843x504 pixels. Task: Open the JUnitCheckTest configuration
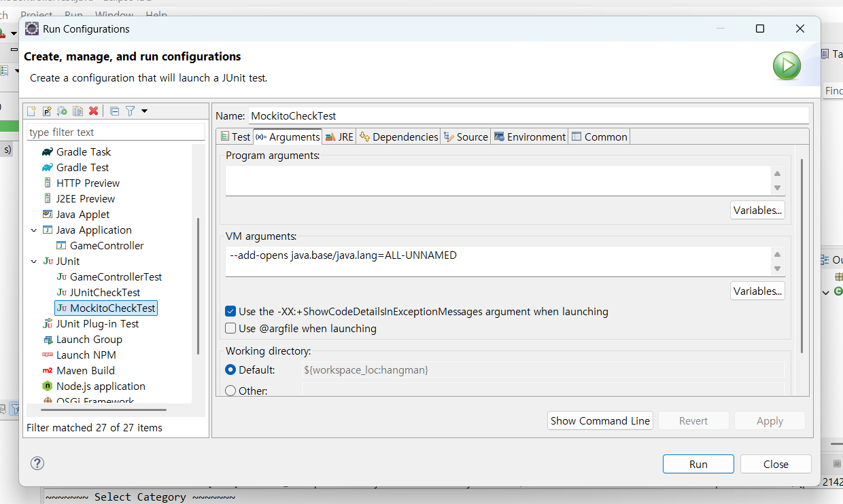pyautogui.click(x=105, y=292)
